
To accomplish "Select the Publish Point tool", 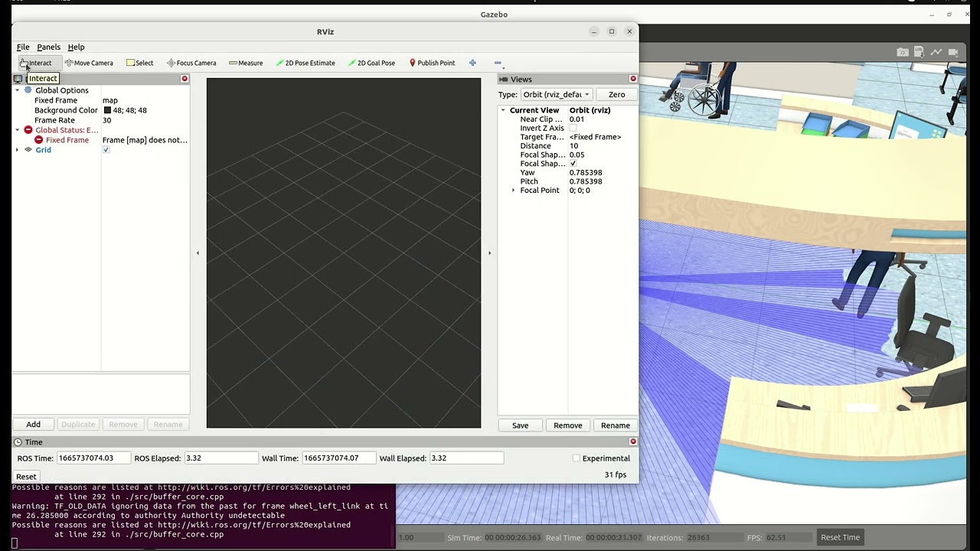I will [432, 63].
